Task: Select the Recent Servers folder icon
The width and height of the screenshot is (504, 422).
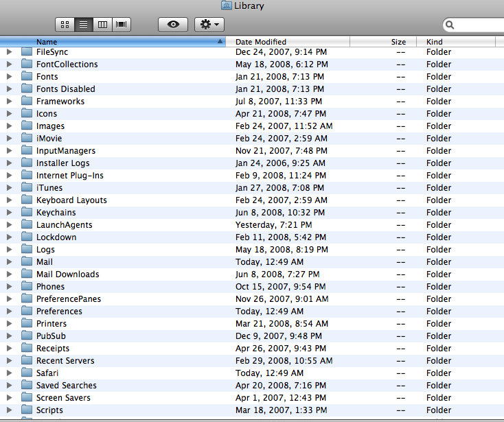Action: pos(27,360)
